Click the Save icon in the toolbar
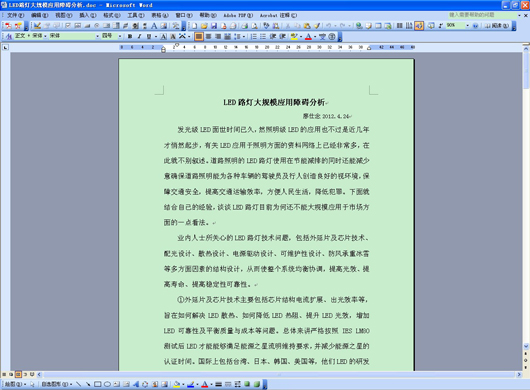The height and width of the screenshot is (390, 530). click(x=214, y=26)
